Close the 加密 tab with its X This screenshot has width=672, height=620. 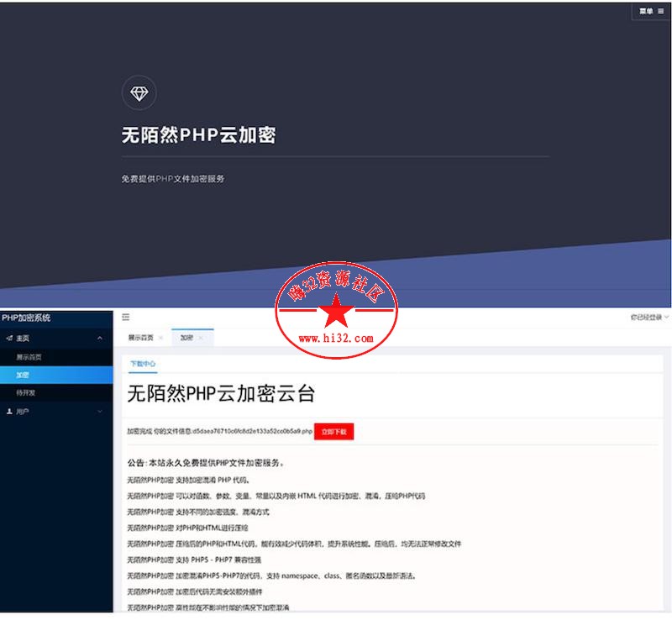[x=201, y=338]
